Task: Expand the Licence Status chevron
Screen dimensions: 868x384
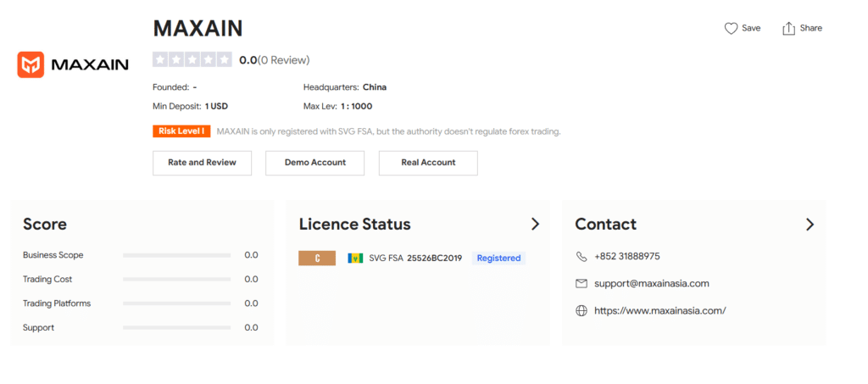Action: 535,225
